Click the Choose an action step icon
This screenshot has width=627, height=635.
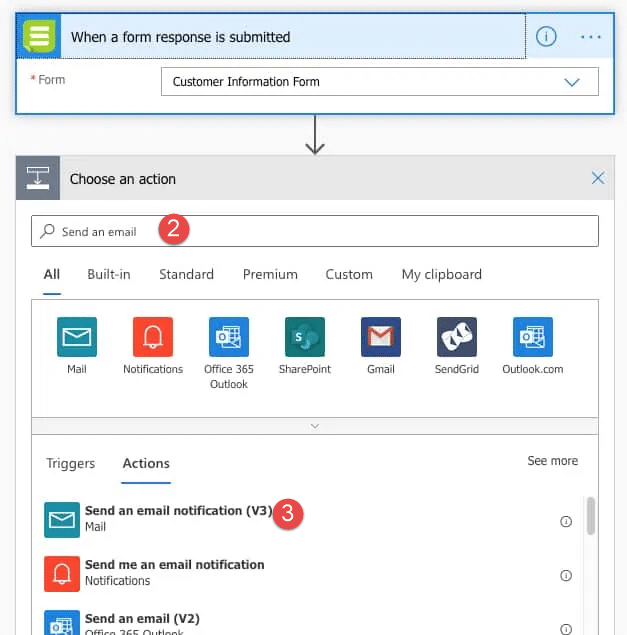(x=38, y=178)
